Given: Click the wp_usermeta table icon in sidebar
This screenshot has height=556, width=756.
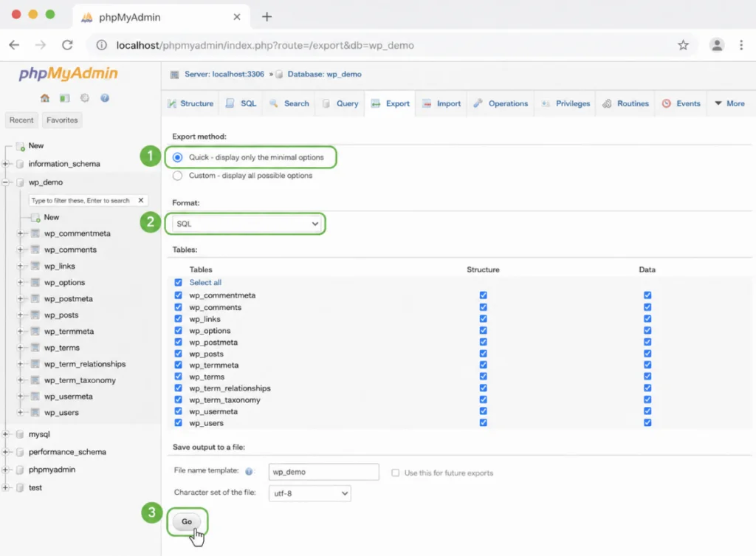Looking at the screenshot, I should [35, 396].
